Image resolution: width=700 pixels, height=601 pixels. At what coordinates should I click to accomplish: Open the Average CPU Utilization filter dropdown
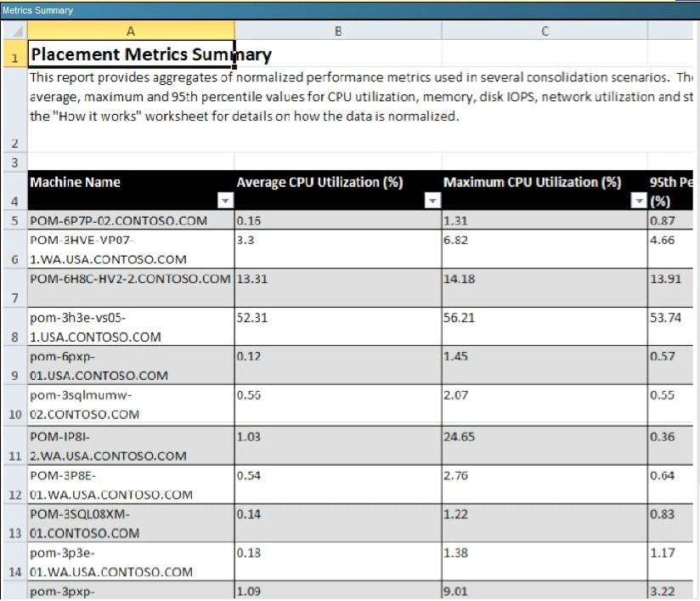pyautogui.click(x=432, y=201)
